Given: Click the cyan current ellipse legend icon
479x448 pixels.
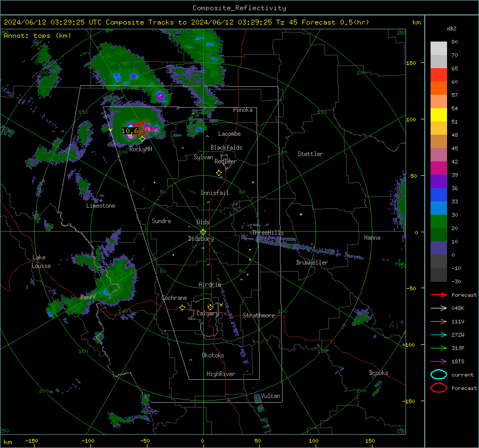Looking at the screenshot, I should click(x=439, y=374).
